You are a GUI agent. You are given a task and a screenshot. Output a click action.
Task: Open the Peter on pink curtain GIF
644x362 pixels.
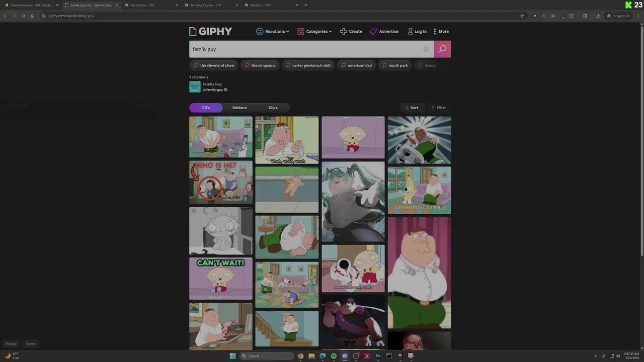[x=419, y=273]
